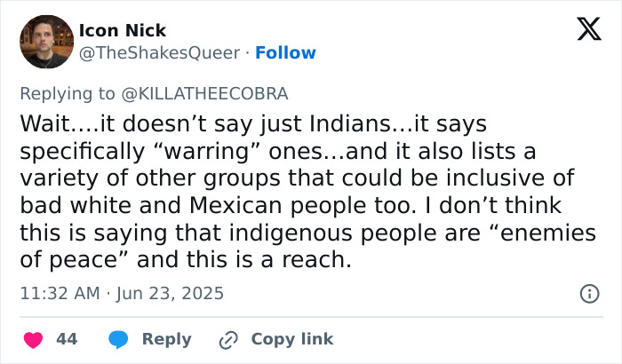The width and height of the screenshot is (622, 364).
Task: Open the @TheShakesQueer handle link
Action: (x=159, y=53)
